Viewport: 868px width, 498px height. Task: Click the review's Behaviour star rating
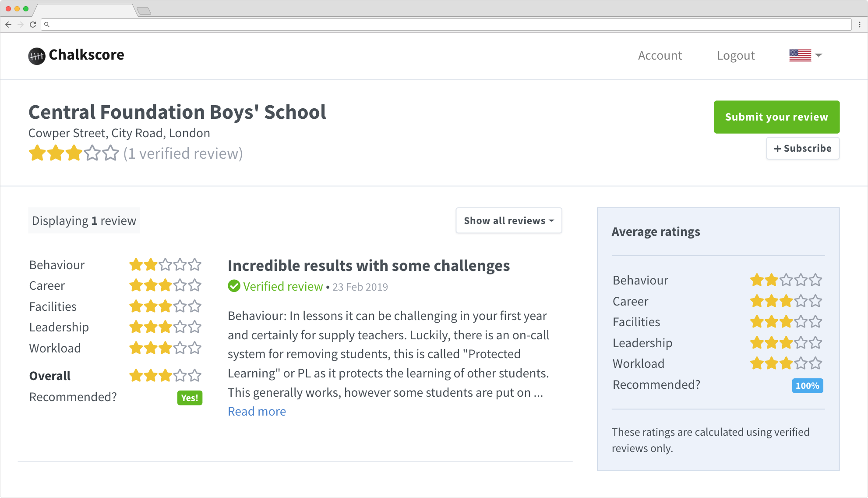[165, 265]
